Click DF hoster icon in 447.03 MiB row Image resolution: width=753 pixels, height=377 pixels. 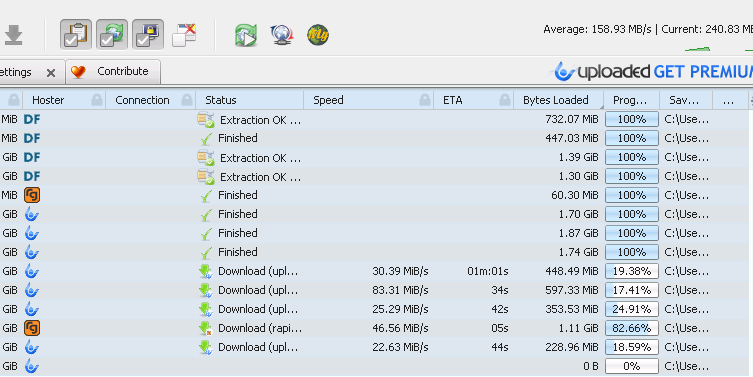click(32, 138)
